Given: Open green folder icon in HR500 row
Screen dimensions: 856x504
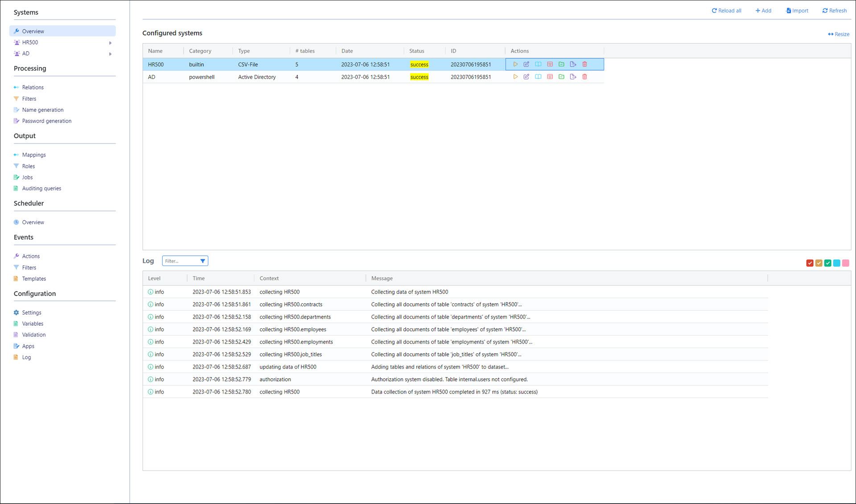Looking at the screenshot, I should (561, 64).
